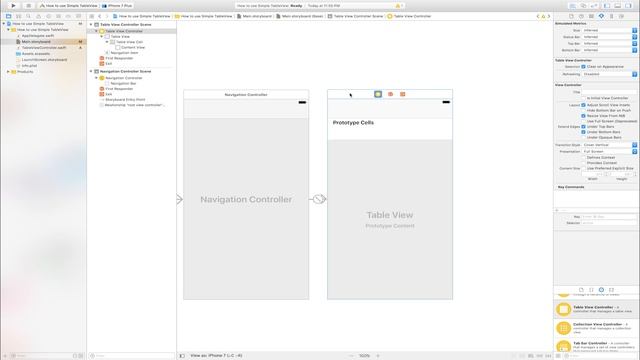Viewport: 640px width, 360px height.
Task: Open the Quick Help inspector
Action: (x=581, y=16)
